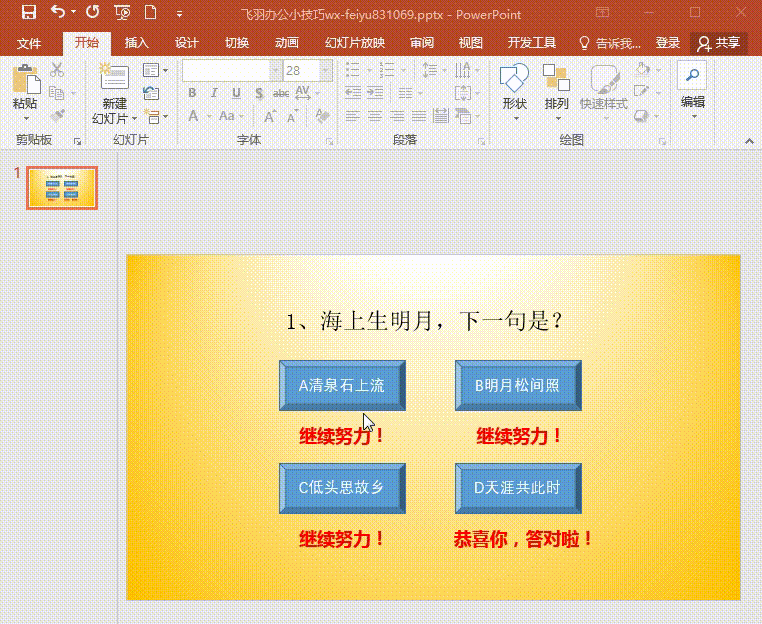Viewport: 762px width, 624px height.
Task: Start slideshow from beginning in quick access toolbar
Action: tap(122, 13)
